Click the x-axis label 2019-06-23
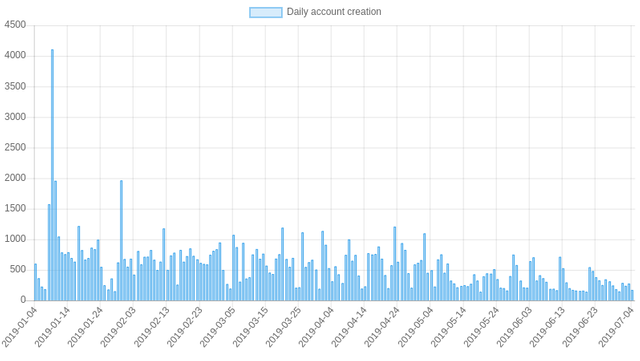The width and height of the screenshot is (640, 361). (580, 327)
